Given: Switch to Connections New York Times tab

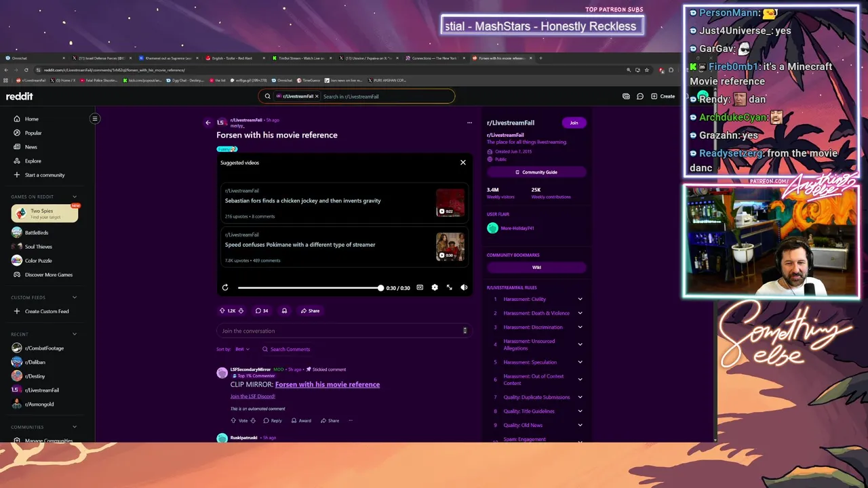Looking at the screenshot, I should [x=435, y=58].
